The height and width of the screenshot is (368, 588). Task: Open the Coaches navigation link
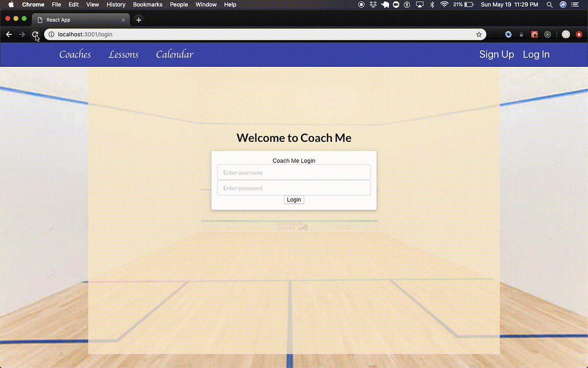click(x=74, y=54)
